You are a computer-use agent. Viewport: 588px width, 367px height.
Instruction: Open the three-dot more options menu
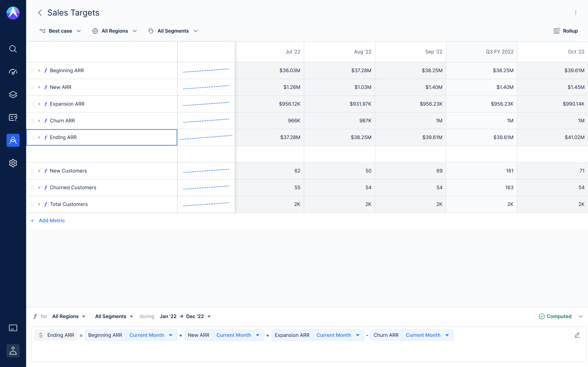pos(575,13)
